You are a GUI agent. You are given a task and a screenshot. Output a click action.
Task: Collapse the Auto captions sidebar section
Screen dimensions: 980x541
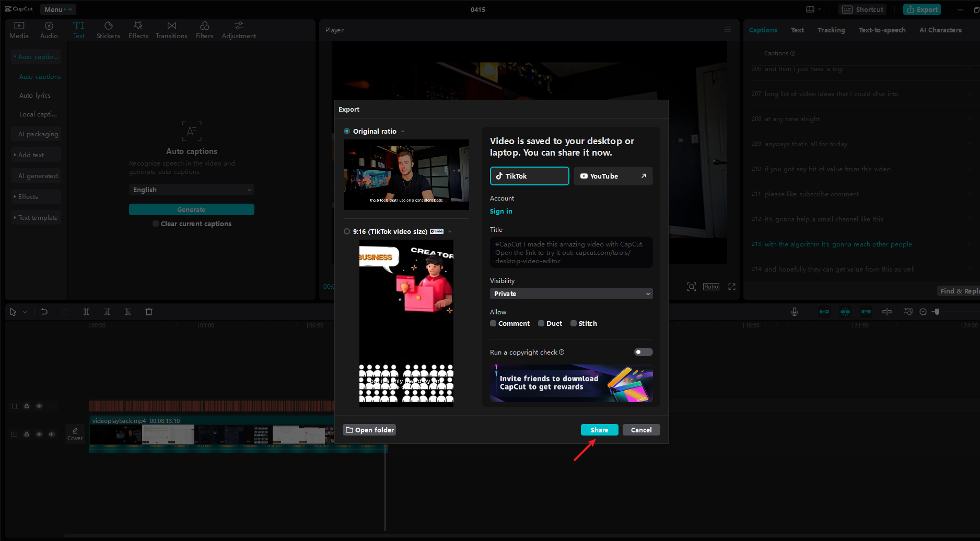36,56
